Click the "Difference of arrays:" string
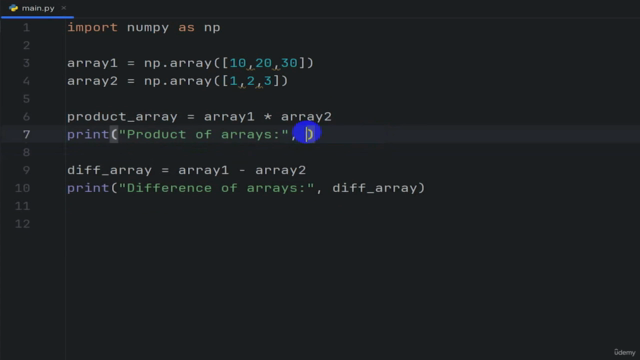 coord(216,188)
